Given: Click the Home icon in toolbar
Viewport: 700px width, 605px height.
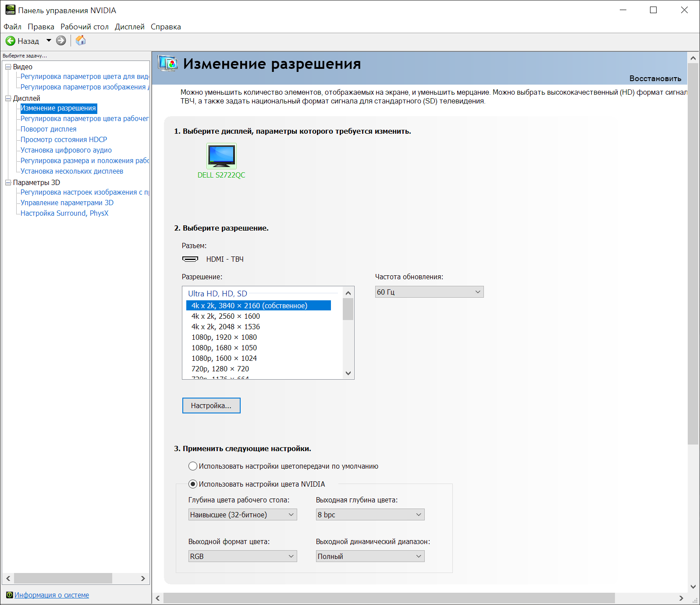Looking at the screenshot, I should tap(81, 41).
